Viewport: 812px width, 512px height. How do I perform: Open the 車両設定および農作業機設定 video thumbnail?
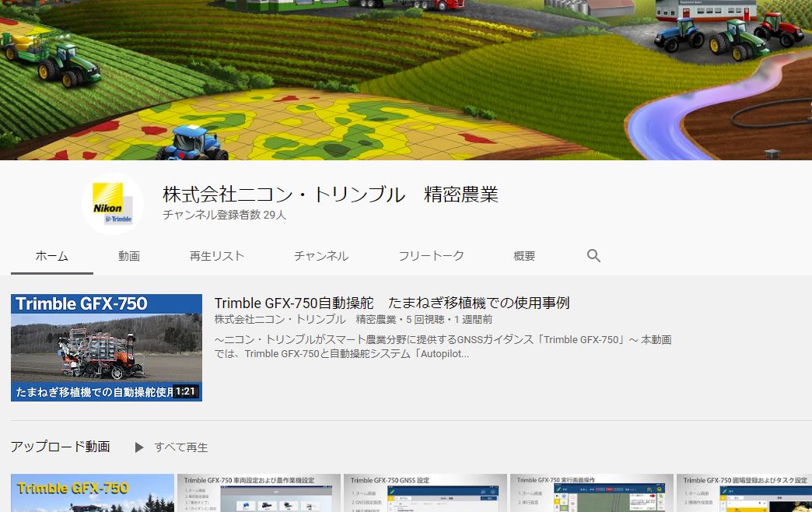259,493
